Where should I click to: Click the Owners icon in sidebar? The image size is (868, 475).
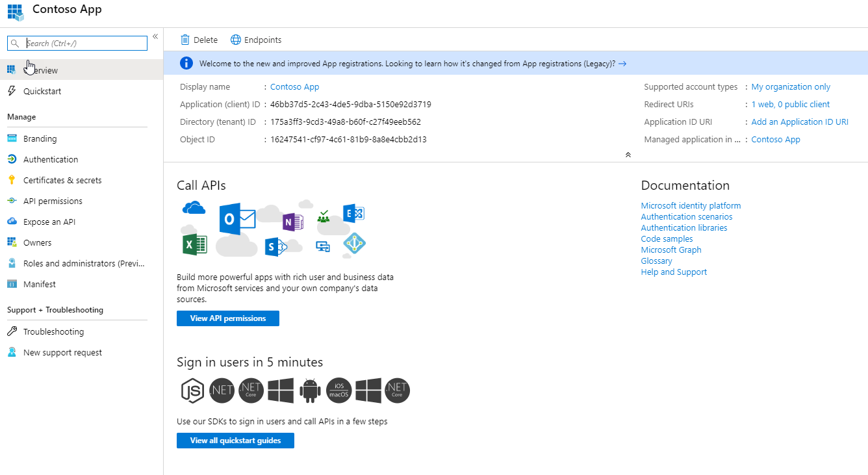coord(11,242)
